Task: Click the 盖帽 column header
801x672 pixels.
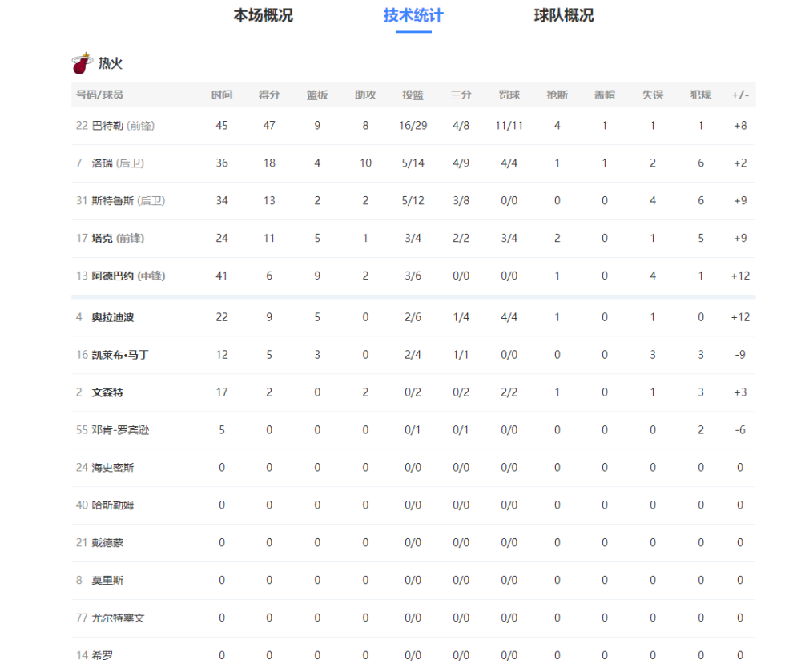Action: click(604, 95)
